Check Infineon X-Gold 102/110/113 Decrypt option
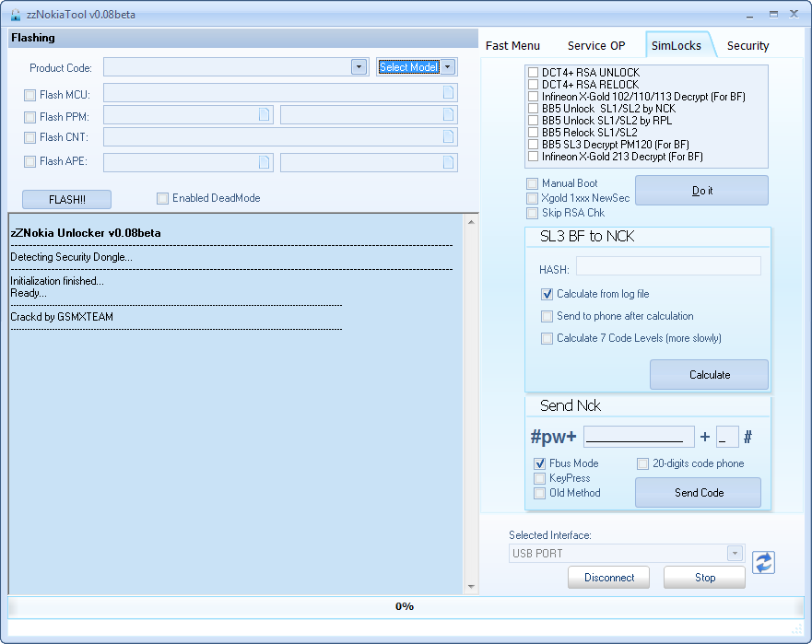Screen dimensions: 812x644 pyautogui.click(x=533, y=97)
